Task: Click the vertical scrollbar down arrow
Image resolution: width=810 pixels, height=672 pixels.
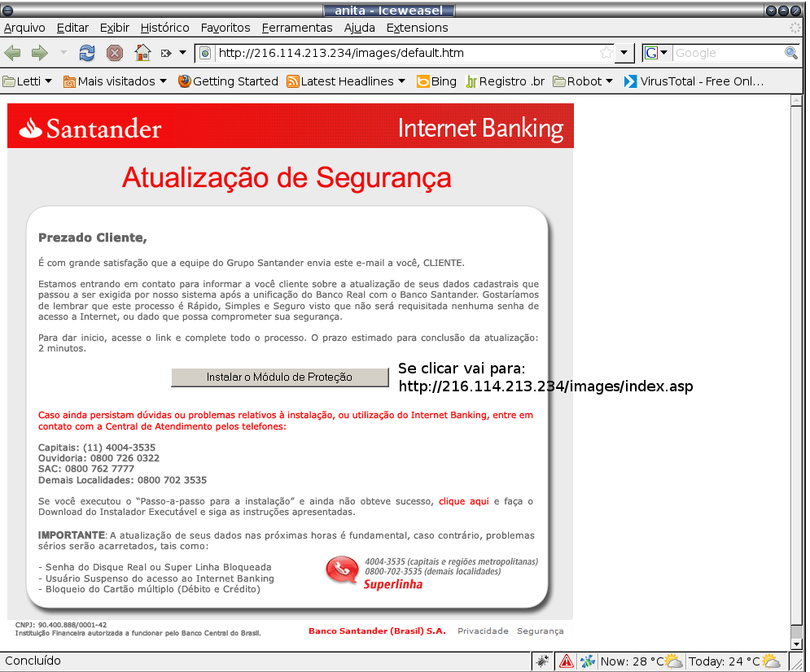Action: pos(796,644)
